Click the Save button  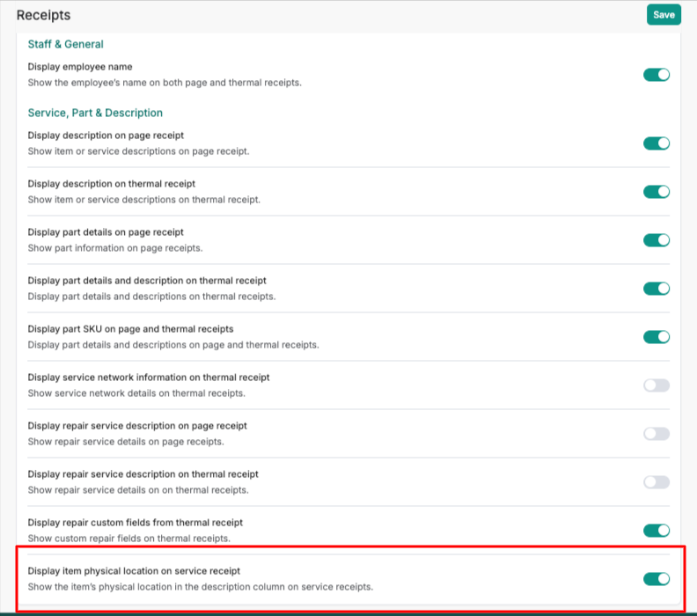point(664,15)
